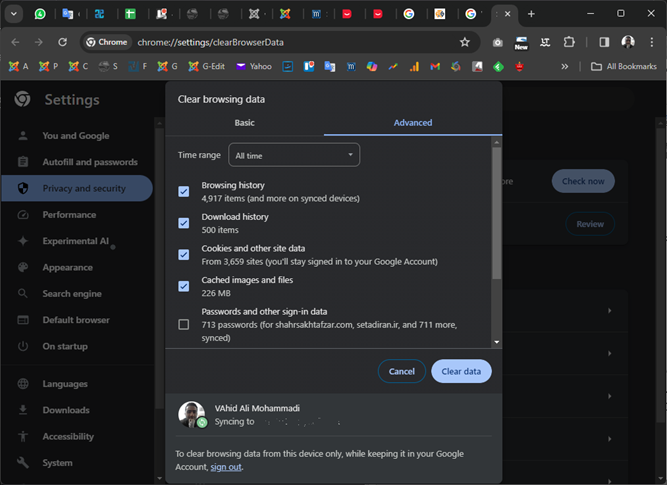Open the tab search dropdown arrow

pos(14,14)
